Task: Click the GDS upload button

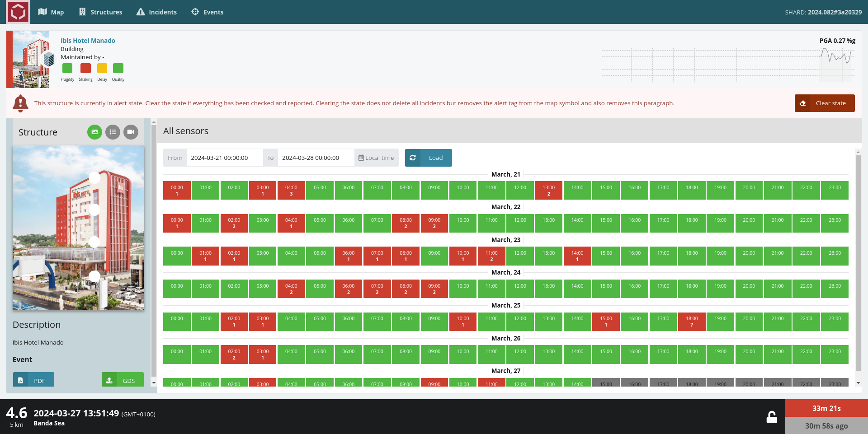Action: tap(123, 380)
